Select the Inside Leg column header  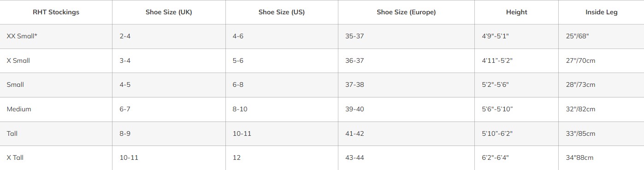(601, 12)
